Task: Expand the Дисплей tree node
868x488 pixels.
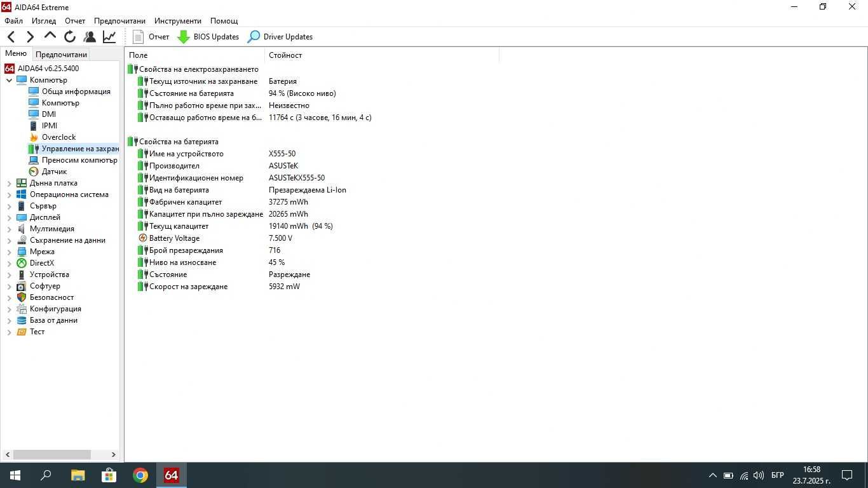Action: click(10, 217)
